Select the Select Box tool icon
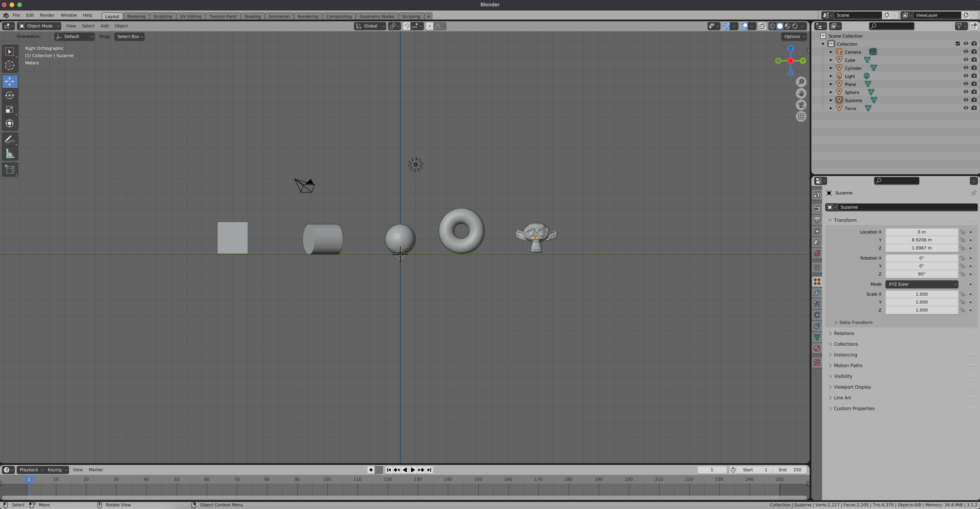 10,51
